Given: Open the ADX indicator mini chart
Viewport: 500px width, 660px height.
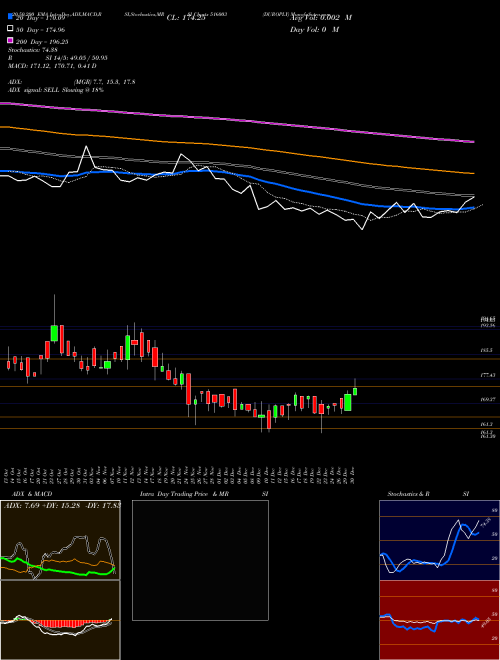Looking at the screenshot, I should click(x=60, y=540).
